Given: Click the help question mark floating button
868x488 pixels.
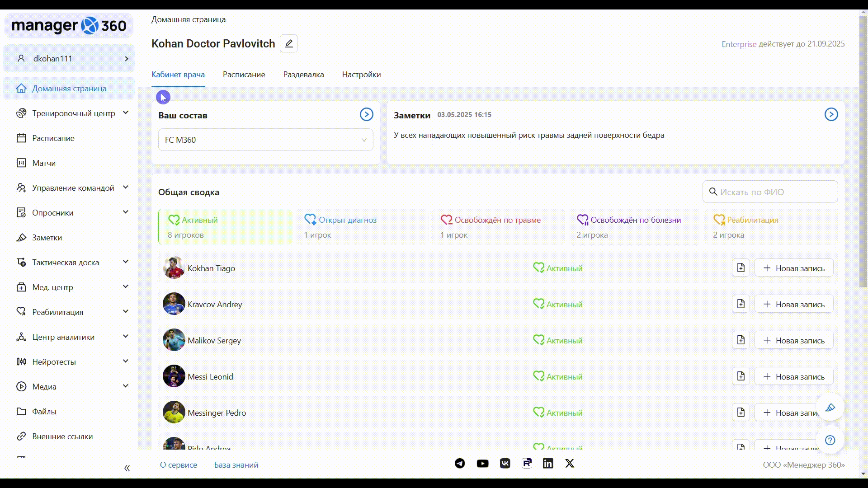Looking at the screenshot, I should (830, 440).
